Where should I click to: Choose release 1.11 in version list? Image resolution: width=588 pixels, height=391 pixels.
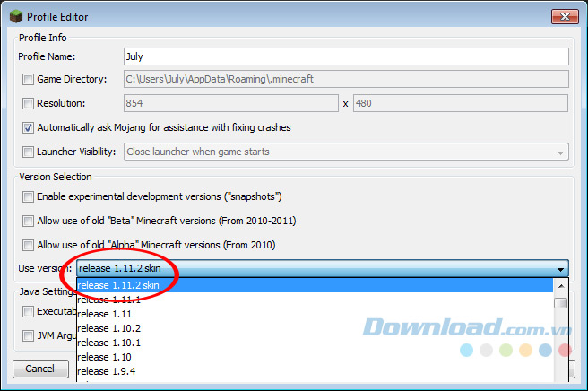[315, 314]
